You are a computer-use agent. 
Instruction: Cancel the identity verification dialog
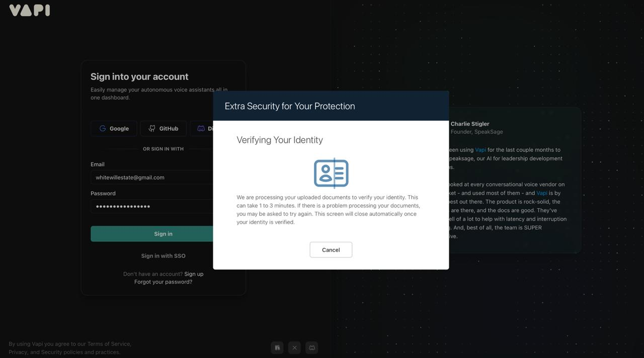tap(331, 250)
